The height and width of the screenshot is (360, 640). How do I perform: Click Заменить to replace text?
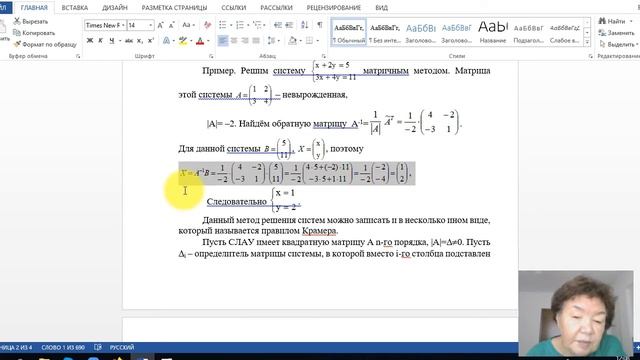[x=616, y=33]
